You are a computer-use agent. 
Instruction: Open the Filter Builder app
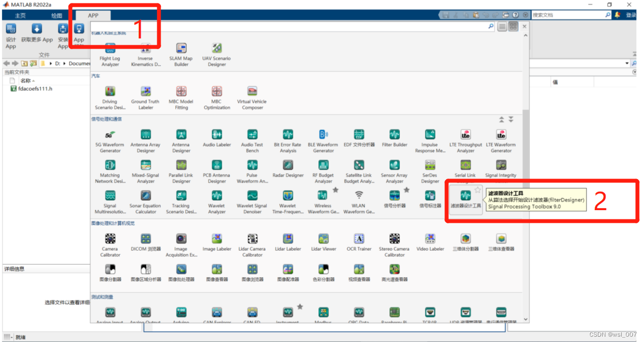click(394, 138)
